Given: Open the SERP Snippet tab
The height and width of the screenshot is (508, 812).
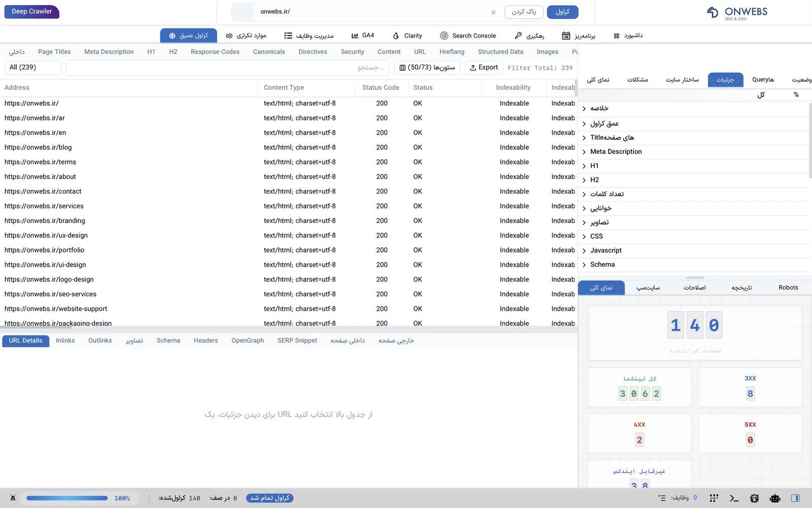Looking at the screenshot, I should click(297, 341).
